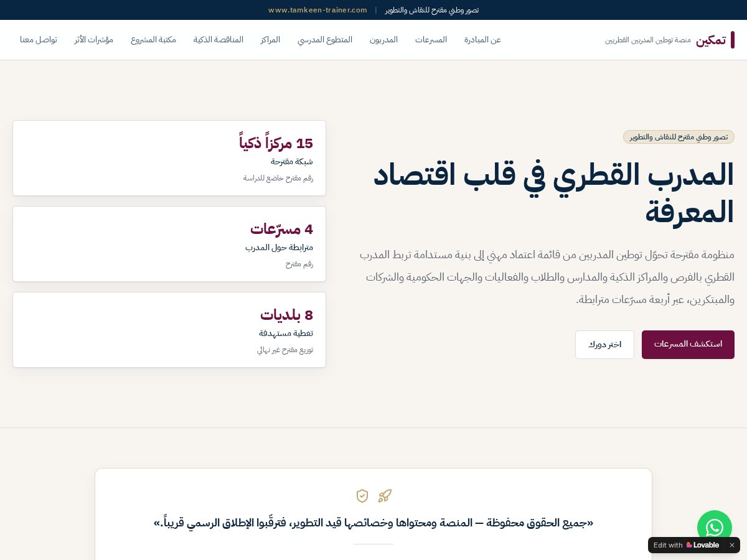Click the shield check icon above the notice
This screenshot has width=747, height=560.
pos(362,496)
